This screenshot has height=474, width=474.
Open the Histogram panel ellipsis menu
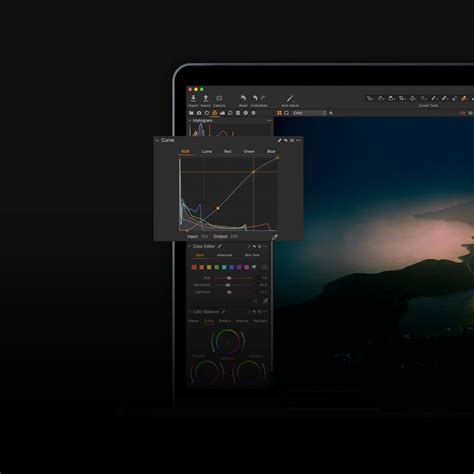click(x=269, y=121)
